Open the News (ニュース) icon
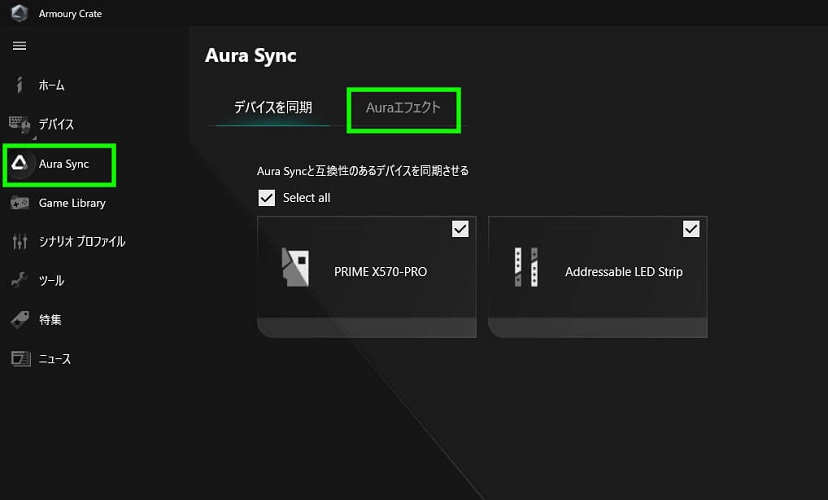This screenshot has height=500, width=828. click(19, 358)
